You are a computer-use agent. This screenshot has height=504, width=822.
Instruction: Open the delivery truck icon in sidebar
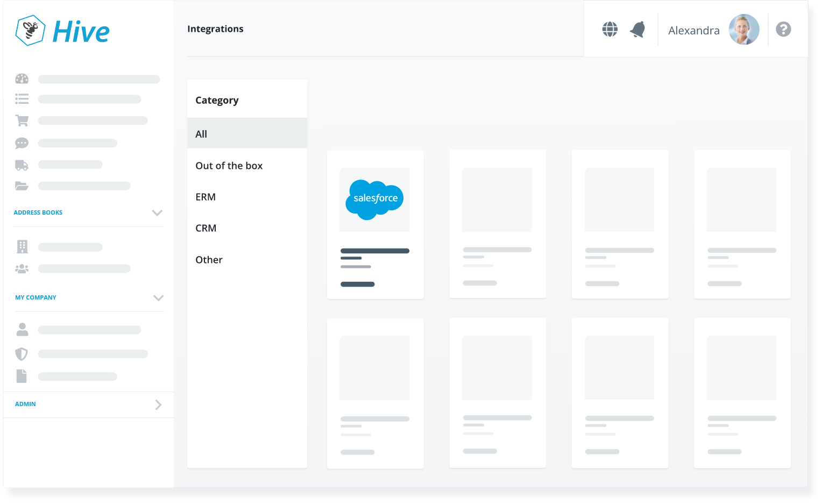click(x=22, y=165)
